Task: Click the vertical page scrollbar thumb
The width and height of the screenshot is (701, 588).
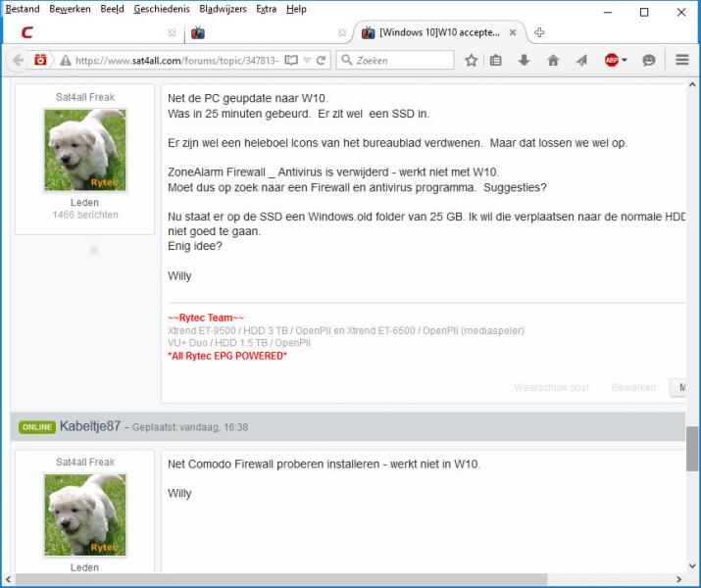Action: [692, 449]
